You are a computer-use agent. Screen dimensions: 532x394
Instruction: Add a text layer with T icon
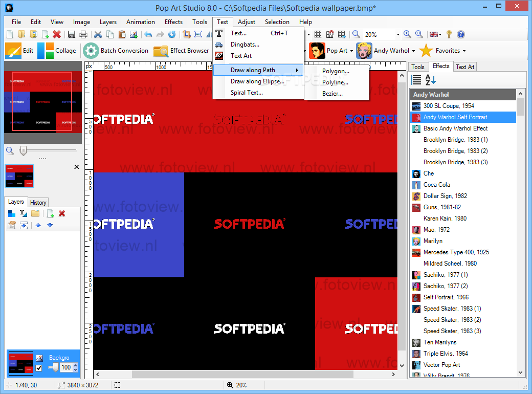click(24, 213)
